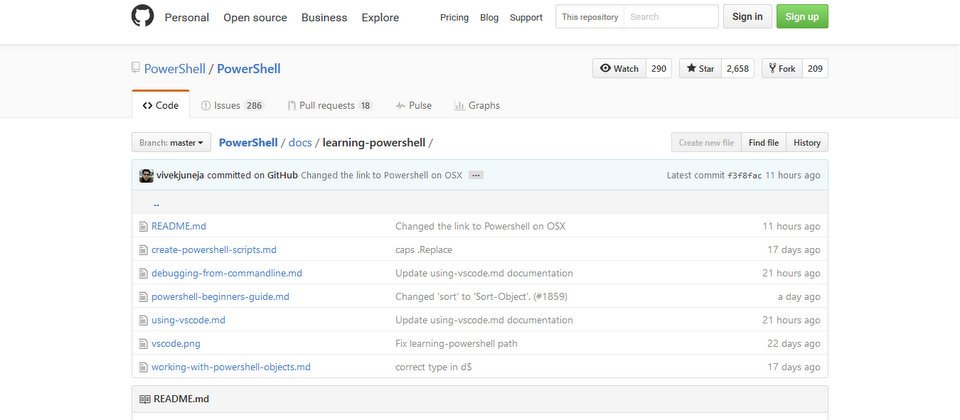960x420 pixels.
Task: Open the Pulse tab
Action: click(413, 105)
